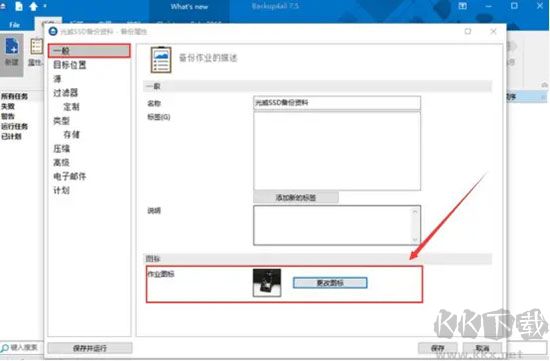This screenshot has width=550, height=361.
Task: Click the 保存 button
Action: coord(438,348)
